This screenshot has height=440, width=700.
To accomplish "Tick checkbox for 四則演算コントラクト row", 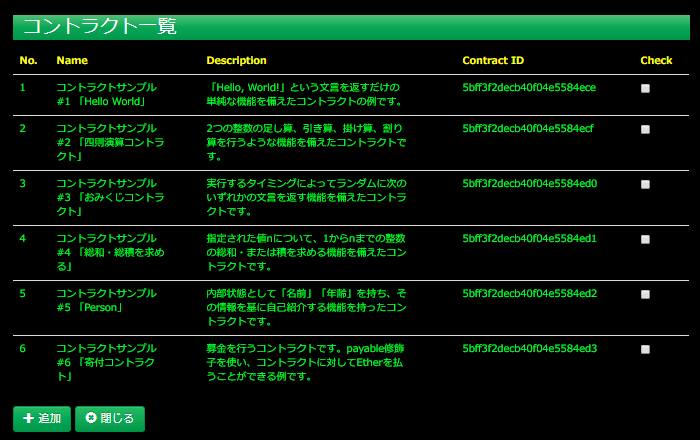I will point(645,130).
